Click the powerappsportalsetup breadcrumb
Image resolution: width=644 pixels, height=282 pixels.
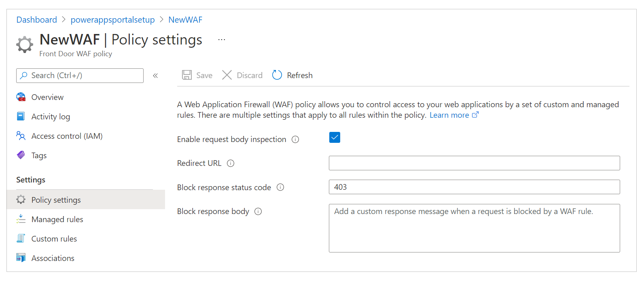tap(112, 20)
